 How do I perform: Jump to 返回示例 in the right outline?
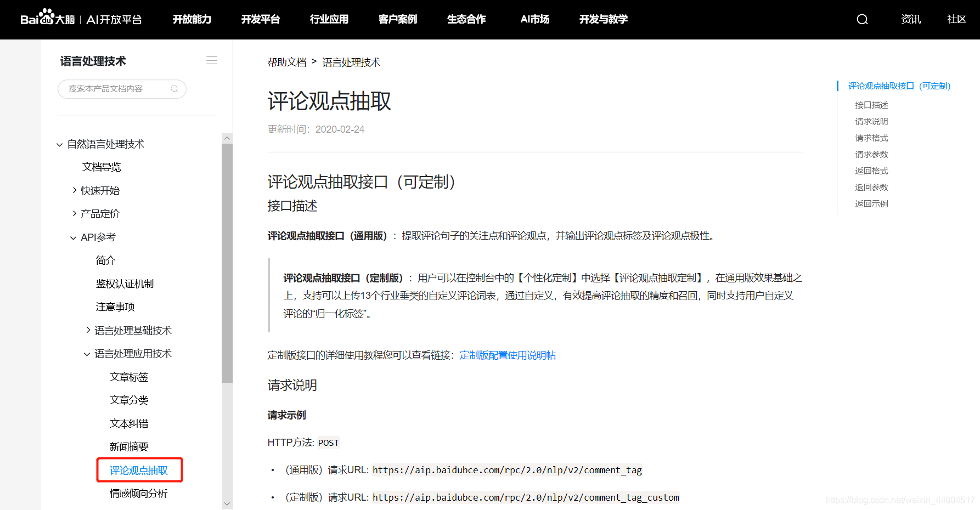pyautogui.click(x=871, y=203)
